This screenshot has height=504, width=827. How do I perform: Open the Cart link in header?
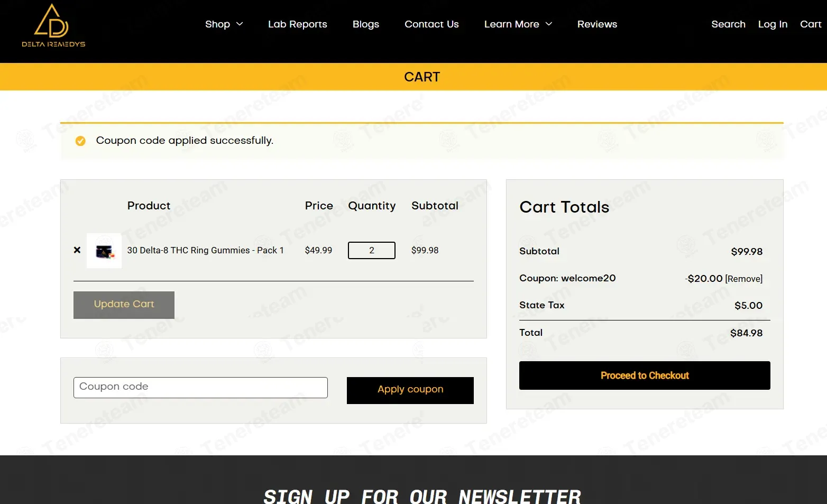(811, 24)
